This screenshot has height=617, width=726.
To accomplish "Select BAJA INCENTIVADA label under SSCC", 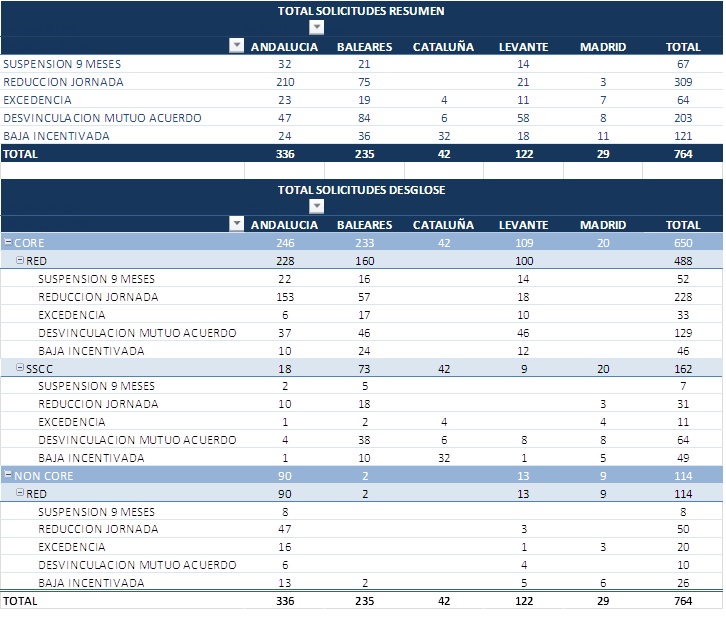I will pos(91,458).
